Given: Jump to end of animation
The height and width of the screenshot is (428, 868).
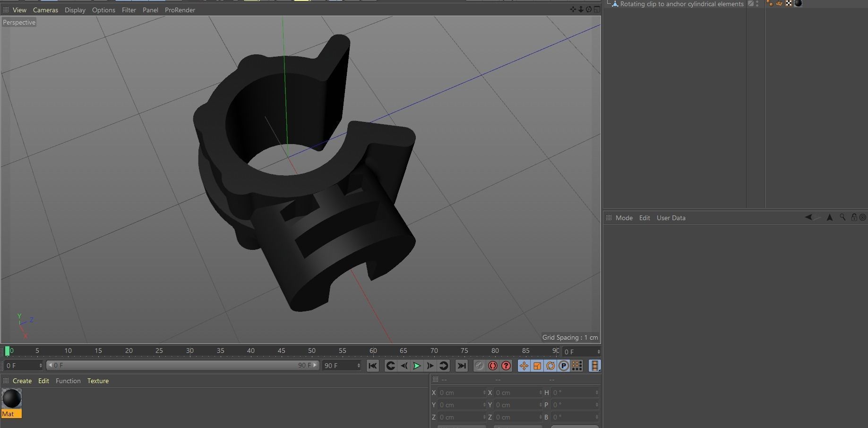Looking at the screenshot, I should [x=461, y=366].
